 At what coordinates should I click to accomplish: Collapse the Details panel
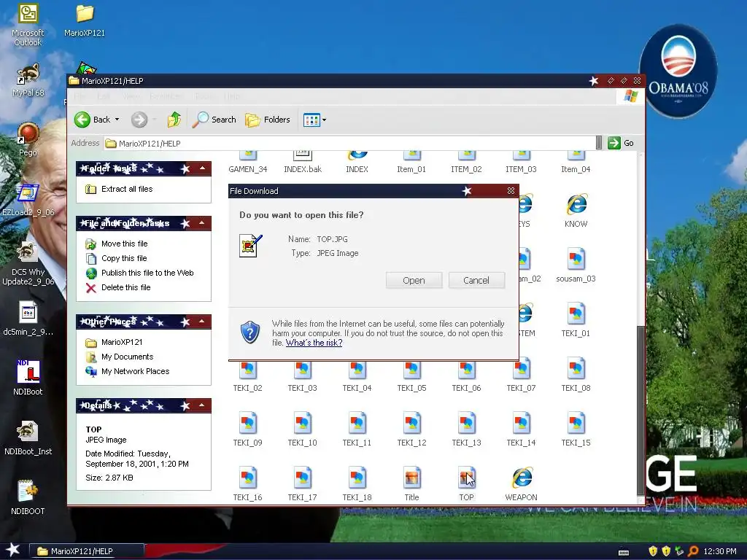203,405
